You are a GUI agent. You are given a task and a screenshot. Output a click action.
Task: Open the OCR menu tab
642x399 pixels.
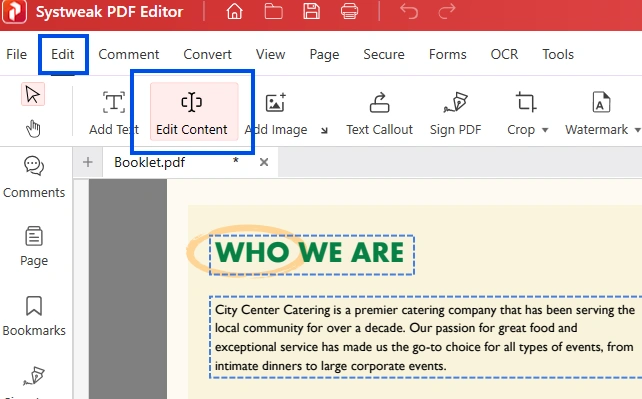point(504,54)
